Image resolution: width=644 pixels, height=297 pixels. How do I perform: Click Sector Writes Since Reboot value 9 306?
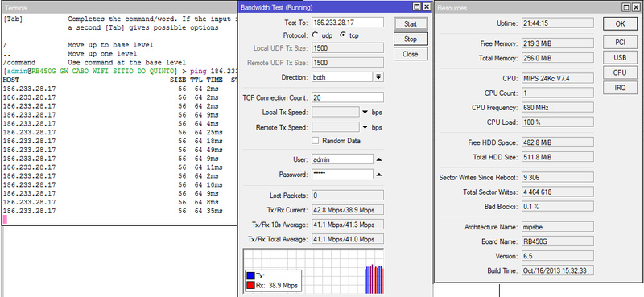coord(557,177)
